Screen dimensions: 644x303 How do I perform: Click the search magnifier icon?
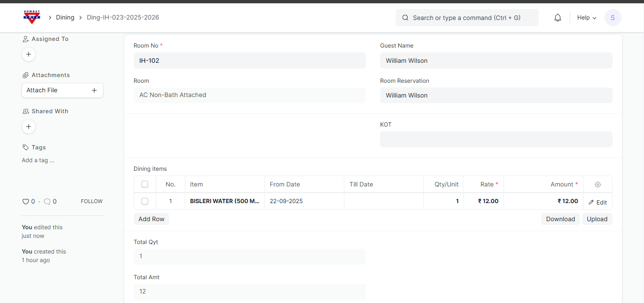(x=405, y=18)
